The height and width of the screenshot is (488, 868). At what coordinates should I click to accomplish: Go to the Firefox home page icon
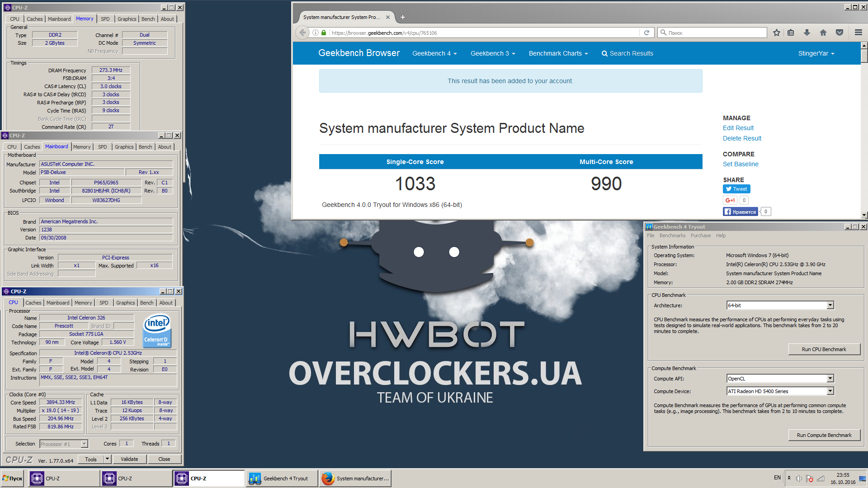tap(823, 33)
